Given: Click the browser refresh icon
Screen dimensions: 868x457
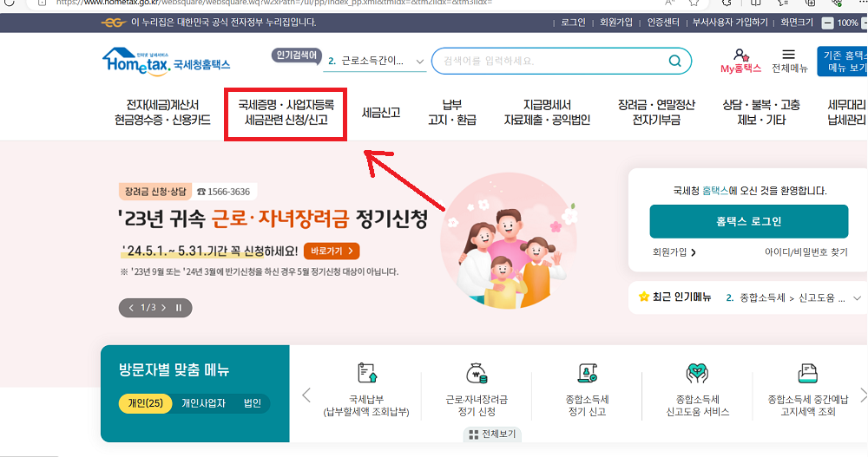Looking at the screenshot, I should pyautogui.click(x=9, y=3).
